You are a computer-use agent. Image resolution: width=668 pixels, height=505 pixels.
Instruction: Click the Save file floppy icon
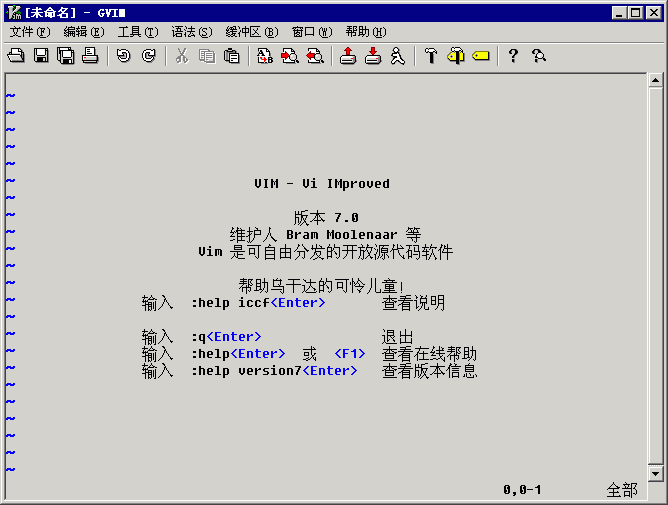pos(41,56)
